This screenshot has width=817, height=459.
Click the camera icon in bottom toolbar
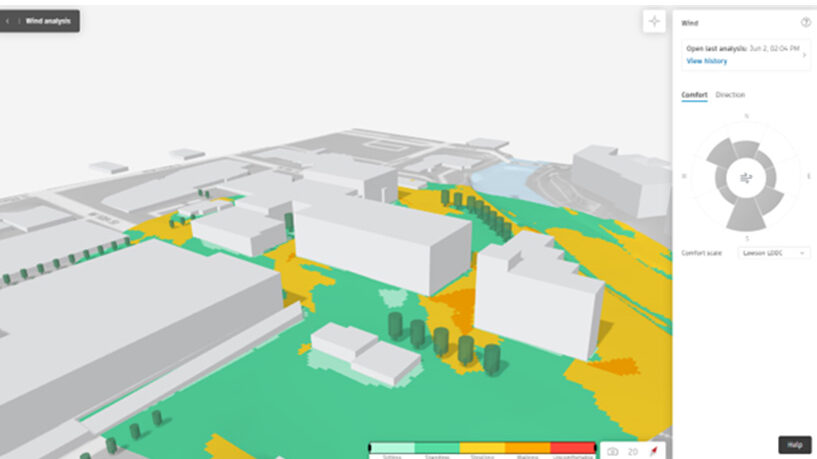pos(612,452)
